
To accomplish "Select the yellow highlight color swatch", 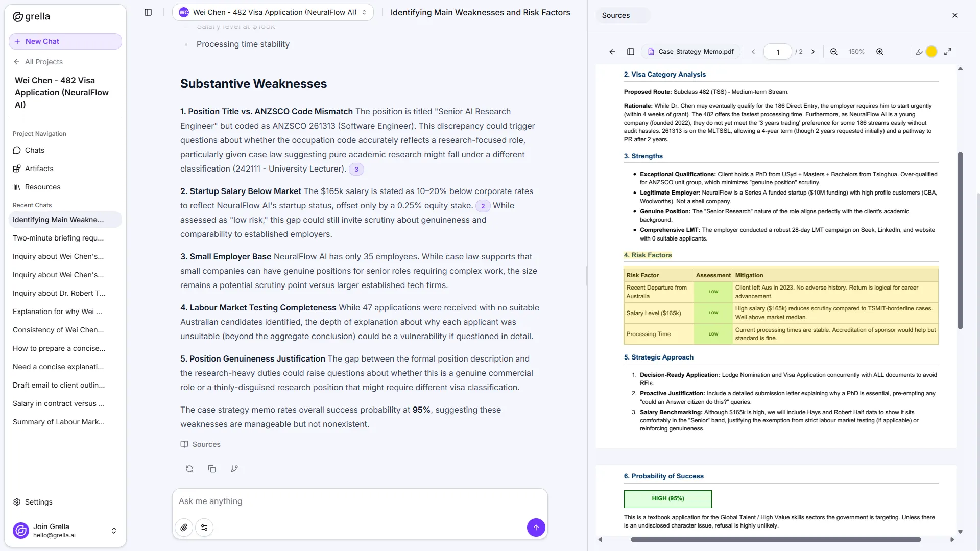I will pyautogui.click(x=933, y=51).
